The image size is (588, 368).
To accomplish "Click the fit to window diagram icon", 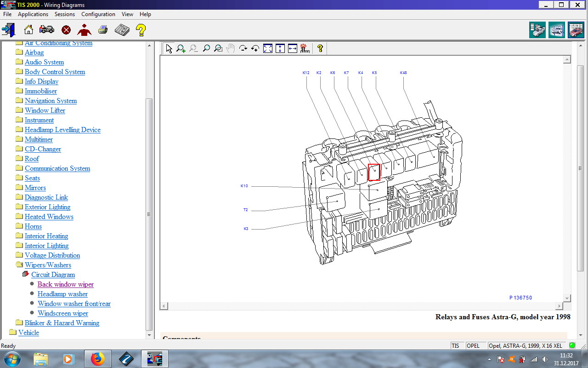I will coord(268,48).
